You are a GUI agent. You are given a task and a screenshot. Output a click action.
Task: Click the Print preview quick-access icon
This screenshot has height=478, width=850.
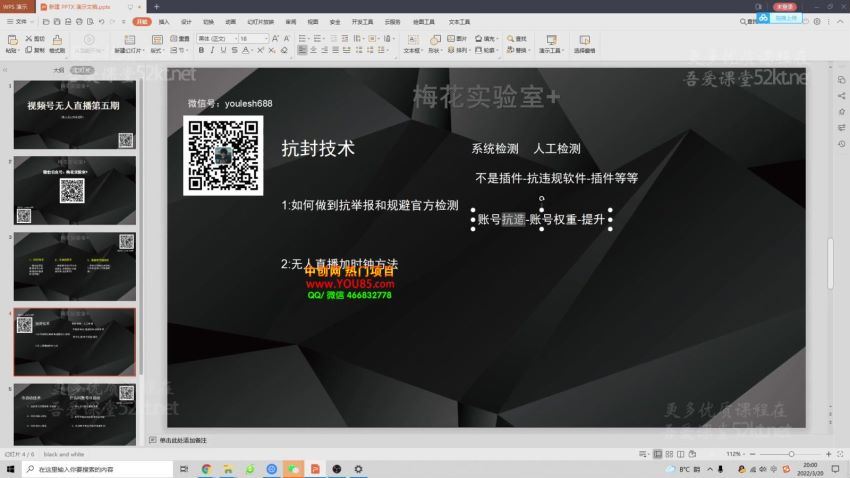pyautogui.click(x=90, y=22)
